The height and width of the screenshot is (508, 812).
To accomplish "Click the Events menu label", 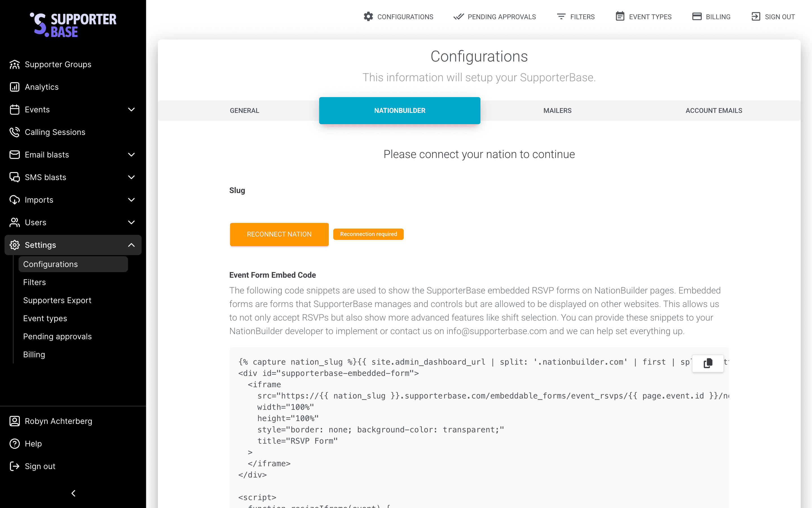I will click(x=37, y=110).
